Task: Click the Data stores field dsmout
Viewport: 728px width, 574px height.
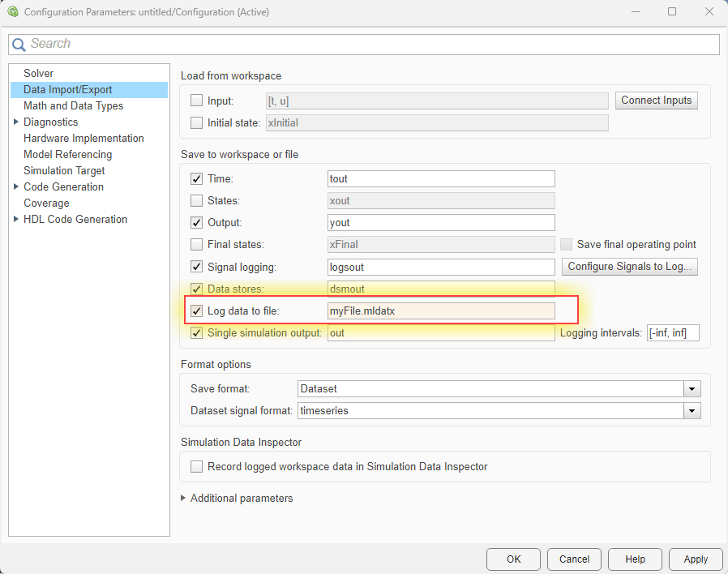Action: tap(441, 289)
